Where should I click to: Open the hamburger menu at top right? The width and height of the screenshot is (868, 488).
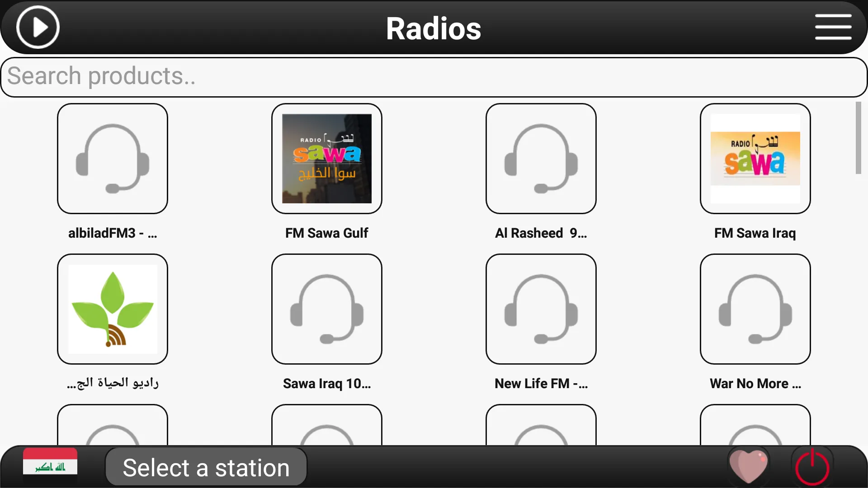click(x=834, y=27)
